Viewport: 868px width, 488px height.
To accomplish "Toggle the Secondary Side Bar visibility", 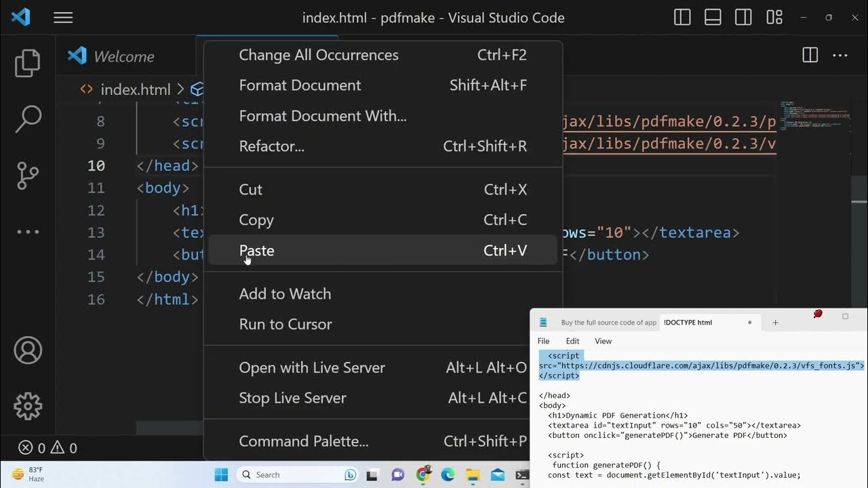I will [743, 18].
